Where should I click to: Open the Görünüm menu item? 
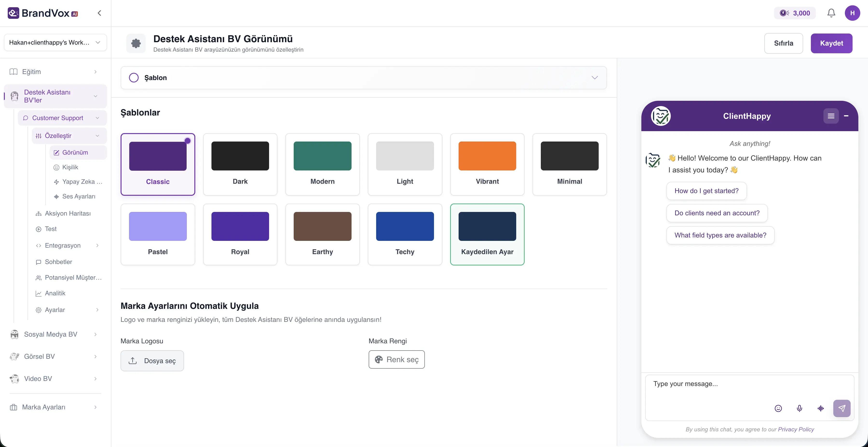[x=78, y=153]
